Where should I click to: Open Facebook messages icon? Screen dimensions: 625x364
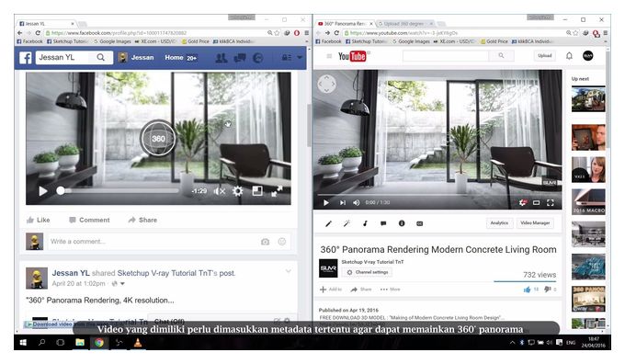pos(240,58)
